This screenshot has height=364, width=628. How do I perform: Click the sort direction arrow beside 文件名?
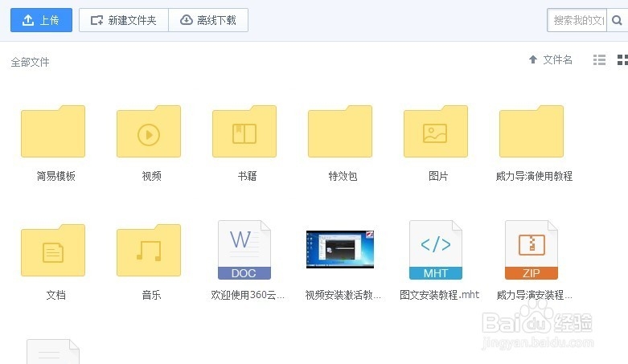pos(532,59)
